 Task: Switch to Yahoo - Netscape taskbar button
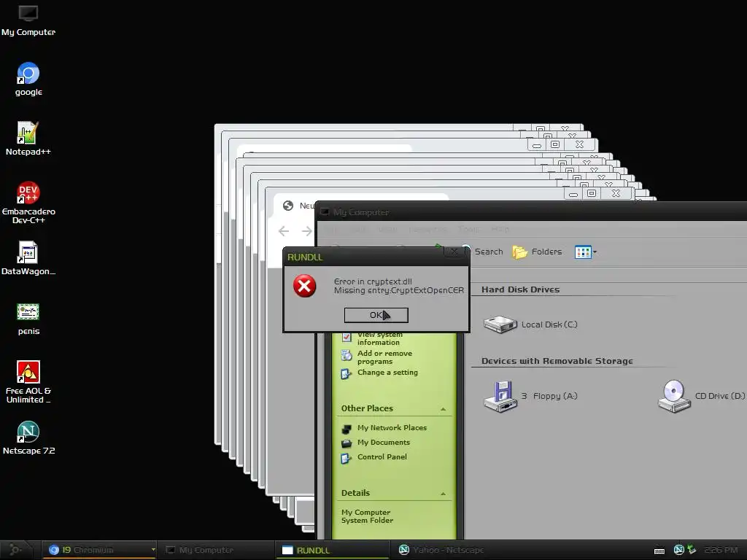(x=448, y=550)
